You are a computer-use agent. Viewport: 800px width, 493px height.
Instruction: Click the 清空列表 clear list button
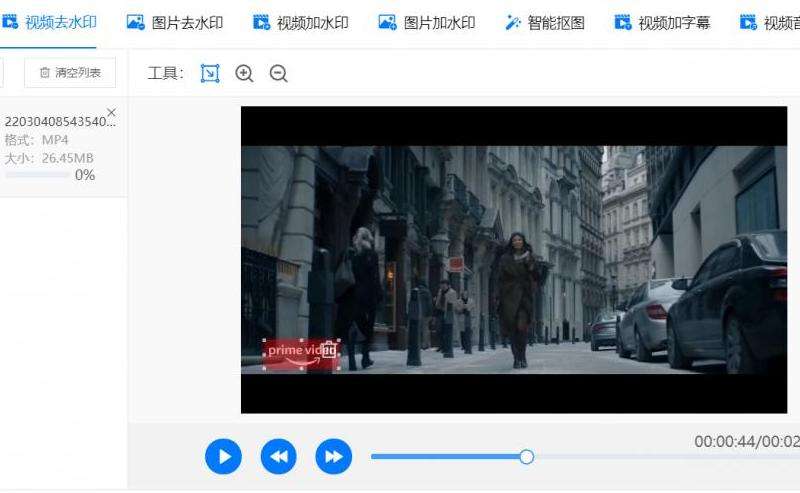pos(70,73)
